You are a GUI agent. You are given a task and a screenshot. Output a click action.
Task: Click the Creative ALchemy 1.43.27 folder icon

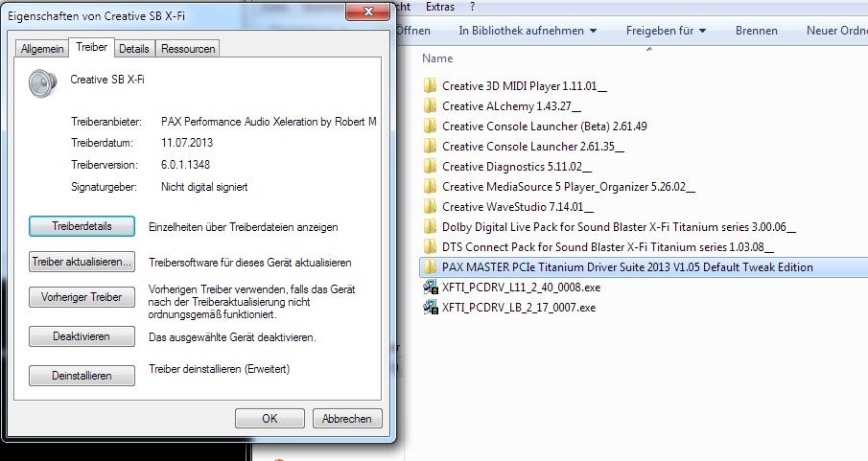430,105
